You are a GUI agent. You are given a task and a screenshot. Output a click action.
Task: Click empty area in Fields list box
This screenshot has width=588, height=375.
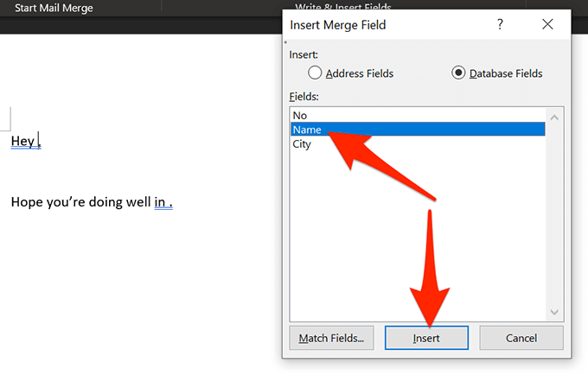click(x=415, y=242)
